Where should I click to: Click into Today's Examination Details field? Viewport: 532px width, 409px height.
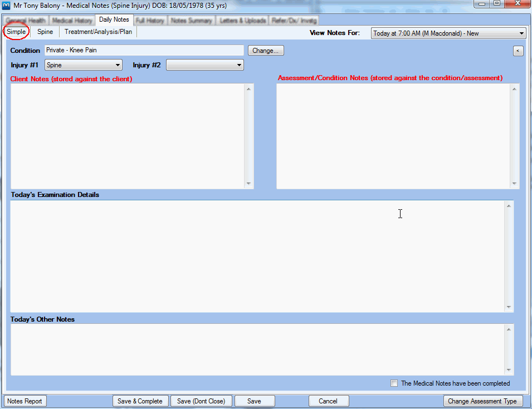tap(256, 256)
